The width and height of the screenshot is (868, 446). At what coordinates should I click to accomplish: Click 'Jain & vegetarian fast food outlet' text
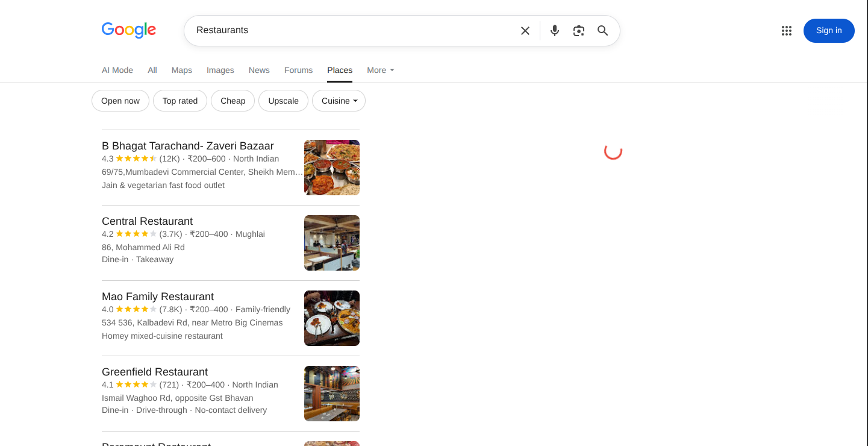[163, 185]
